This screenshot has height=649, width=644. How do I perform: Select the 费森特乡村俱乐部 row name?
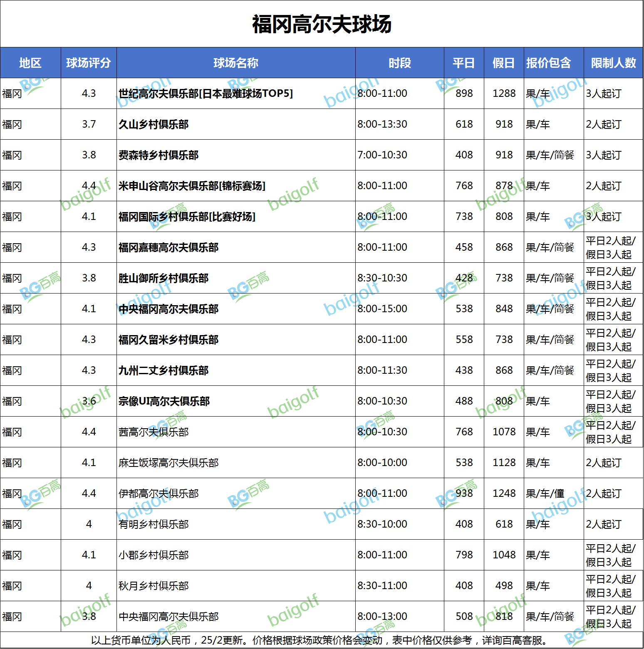click(x=159, y=155)
